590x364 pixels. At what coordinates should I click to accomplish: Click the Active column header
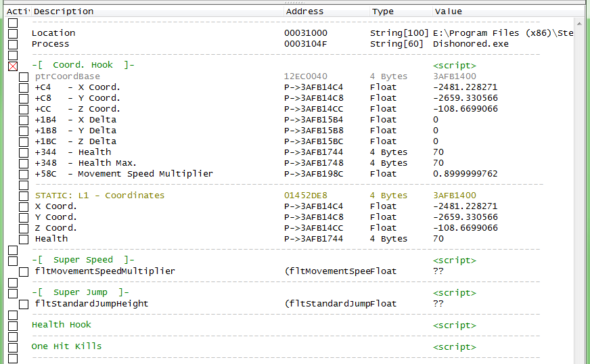point(18,12)
